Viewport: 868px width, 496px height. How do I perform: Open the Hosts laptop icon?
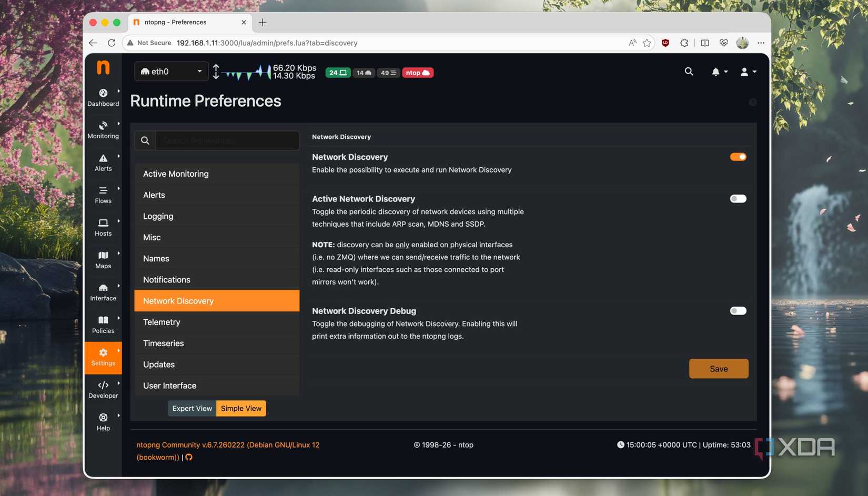[103, 223]
